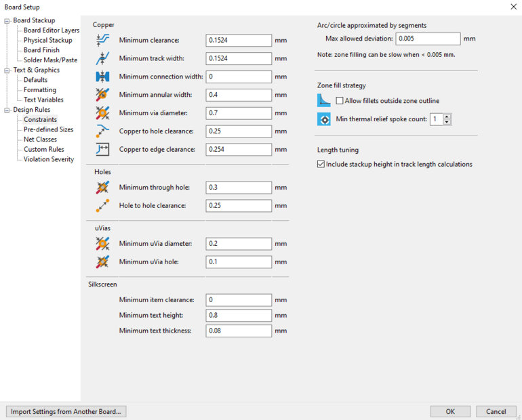Click Import Settings from Another Board button
Viewport: 522px width, 420px height.
point(66,411)
